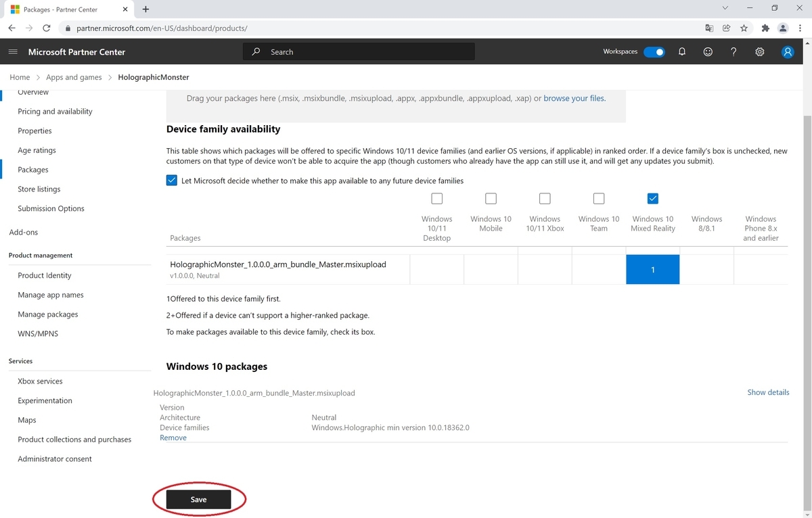Toggle the Workspaces switch

654,52
